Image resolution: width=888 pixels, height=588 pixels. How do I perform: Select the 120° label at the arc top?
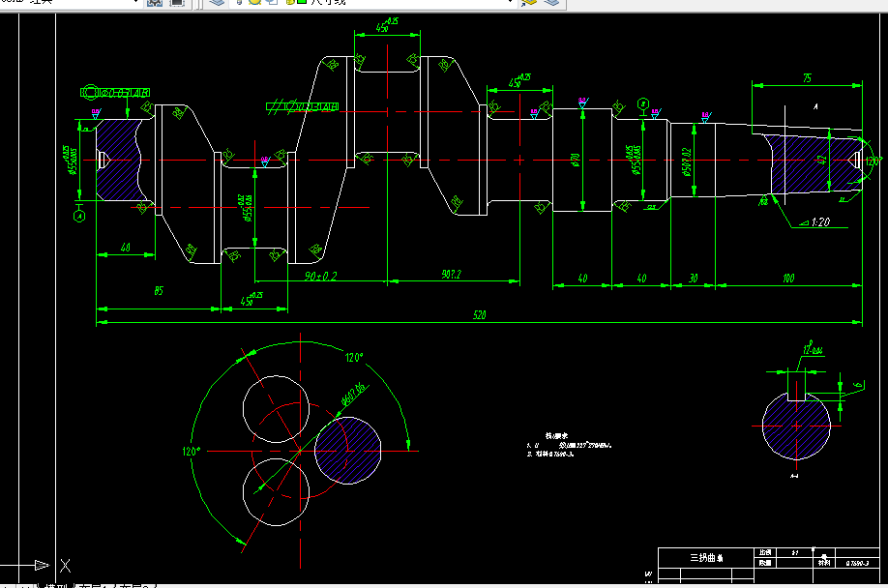click(354, 358)
